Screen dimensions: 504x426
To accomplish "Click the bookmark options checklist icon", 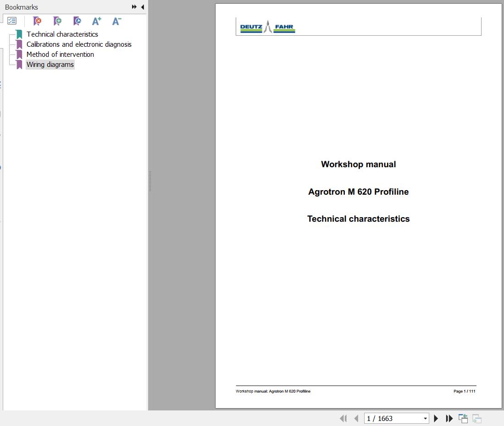I will (x=12, y=21).
